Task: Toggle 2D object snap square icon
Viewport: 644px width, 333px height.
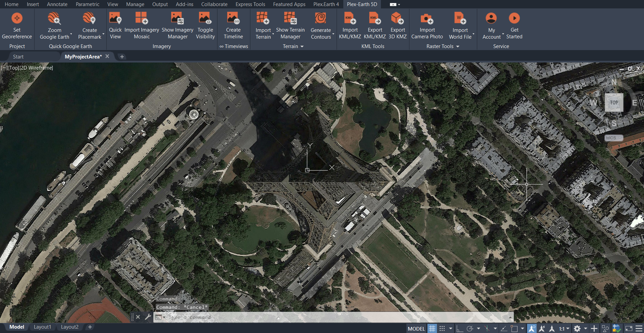Action: (514, 329)
